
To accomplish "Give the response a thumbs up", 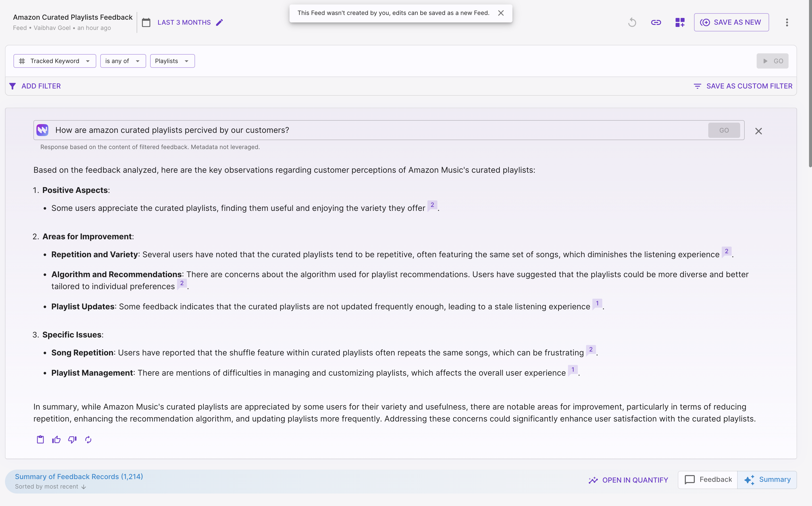I will (x=56, y=439).
